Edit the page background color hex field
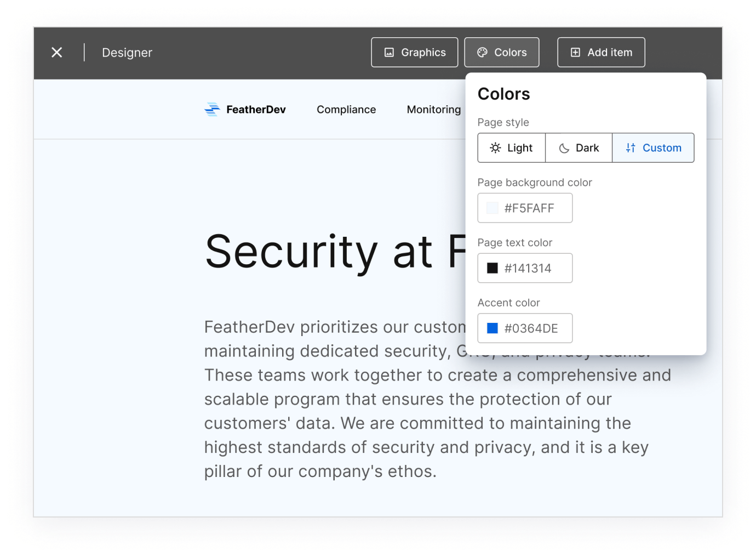The width and height of the screenshot is (756, 557). [x=529, y=208]
